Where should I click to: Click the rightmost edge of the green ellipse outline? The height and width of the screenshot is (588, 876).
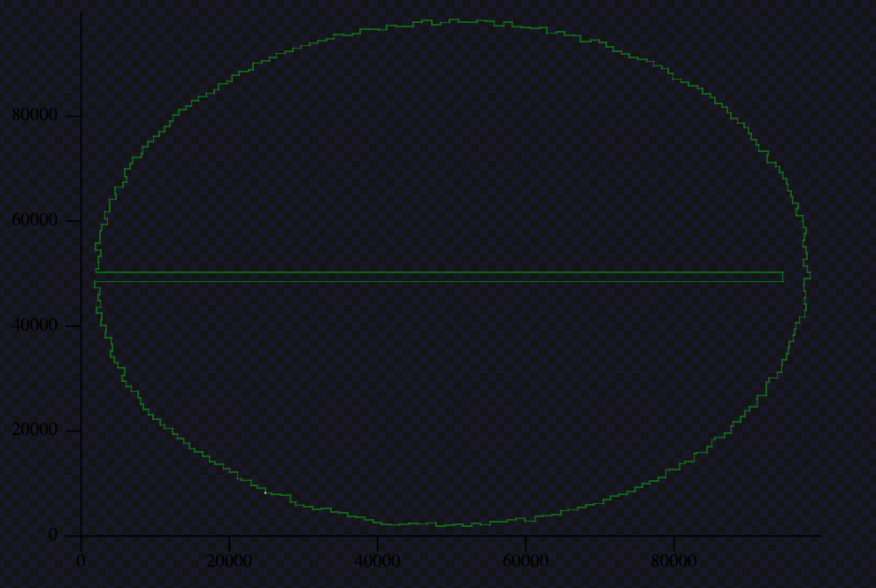point(810,276)
